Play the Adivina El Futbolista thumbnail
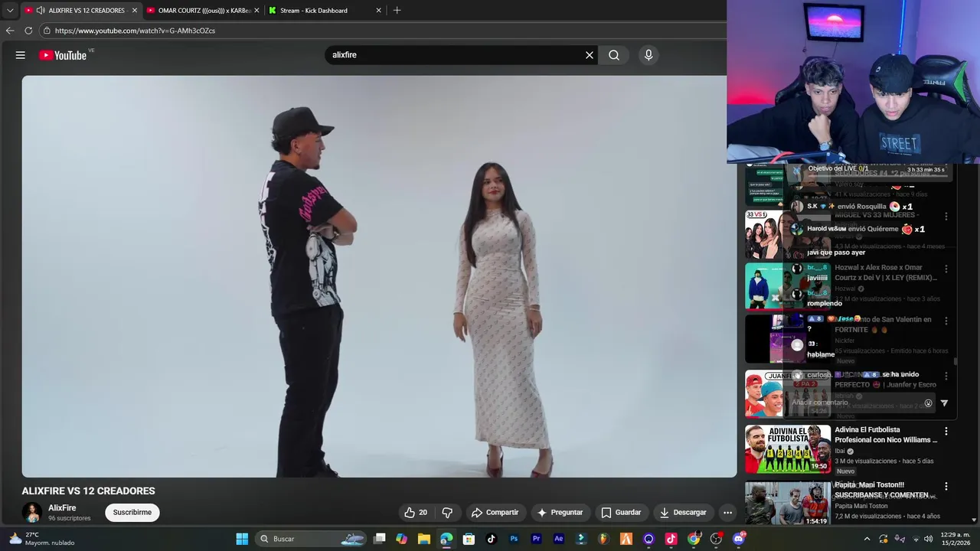This screenshot has width=980, height=551. [788, 449]
